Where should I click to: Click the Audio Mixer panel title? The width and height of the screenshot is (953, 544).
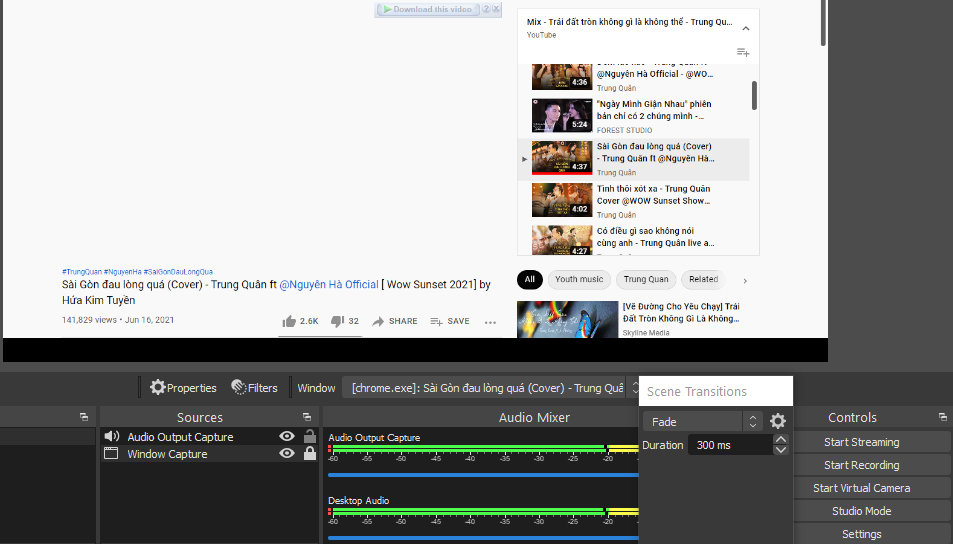tap(534, 418)
